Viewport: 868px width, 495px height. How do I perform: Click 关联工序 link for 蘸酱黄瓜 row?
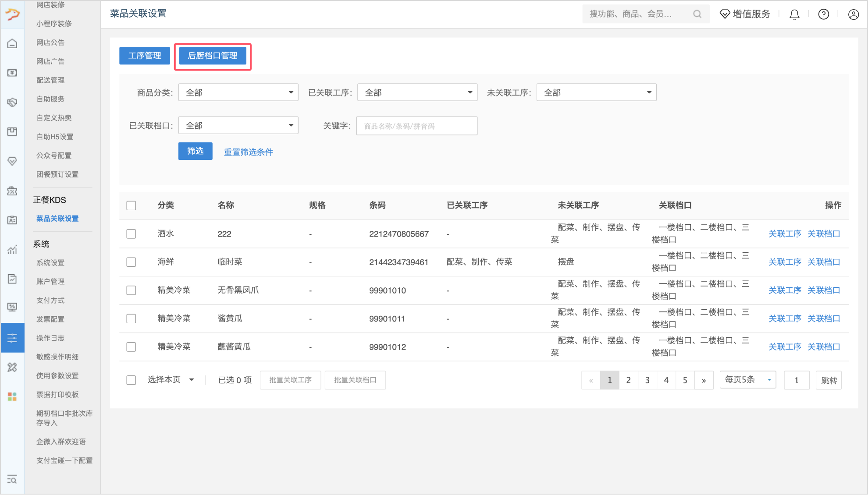click(x=785, y=347)
